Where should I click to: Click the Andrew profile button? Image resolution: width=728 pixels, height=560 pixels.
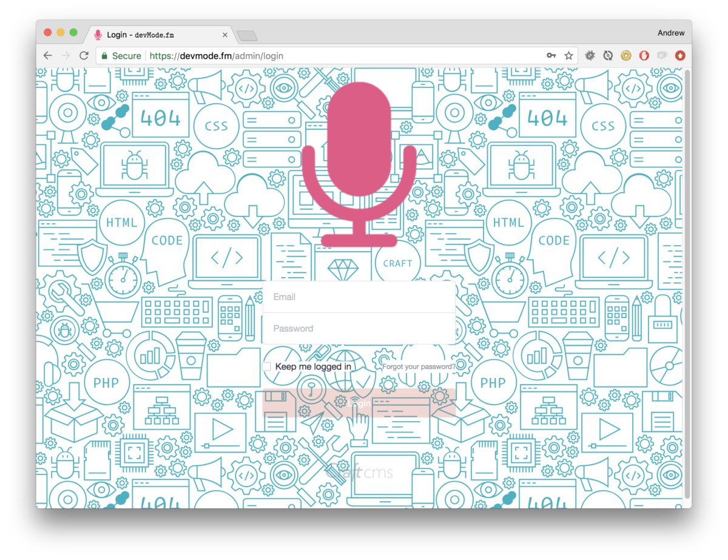pyautogui.click(x=670, y=33)
